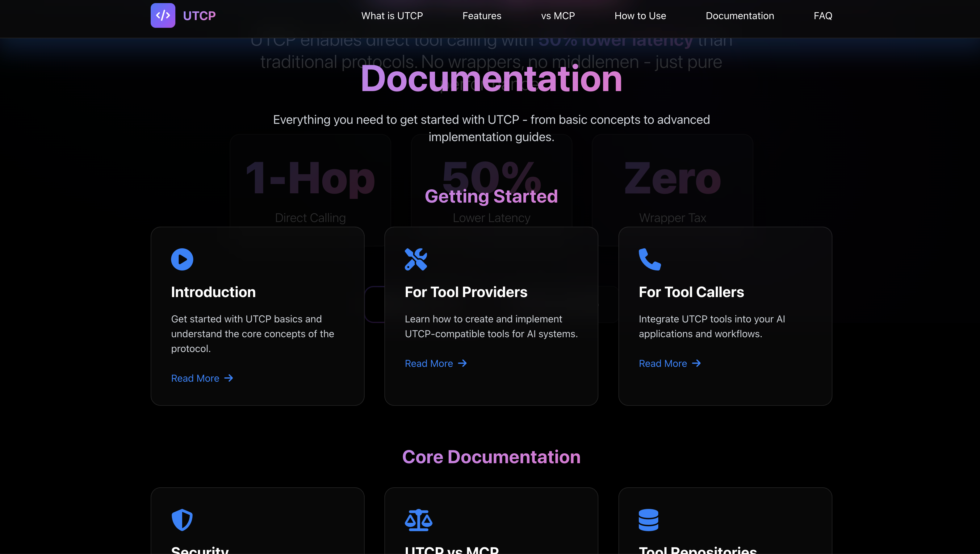Click the UTCP vs MCP card title
Image resolution: width=980 pixels, height=554 pixels.
452,550
